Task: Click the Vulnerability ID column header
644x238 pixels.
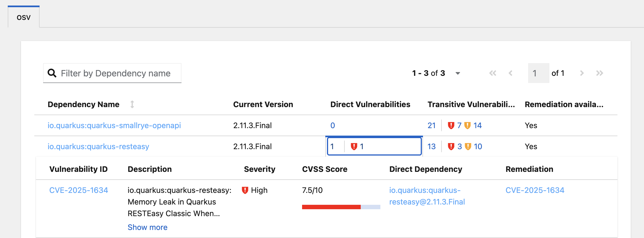Action: pyautogui.click(x=79, y=169)
